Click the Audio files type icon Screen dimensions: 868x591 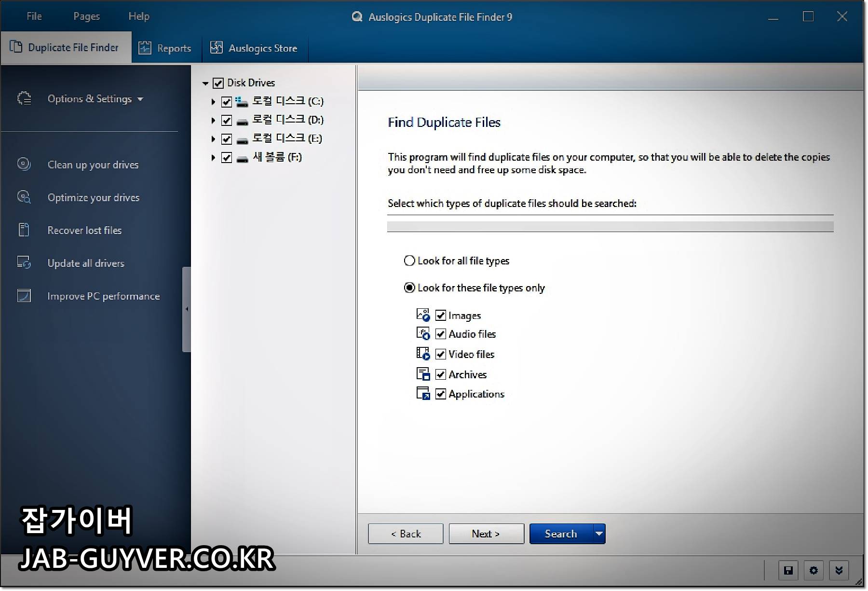pos(423,333)
